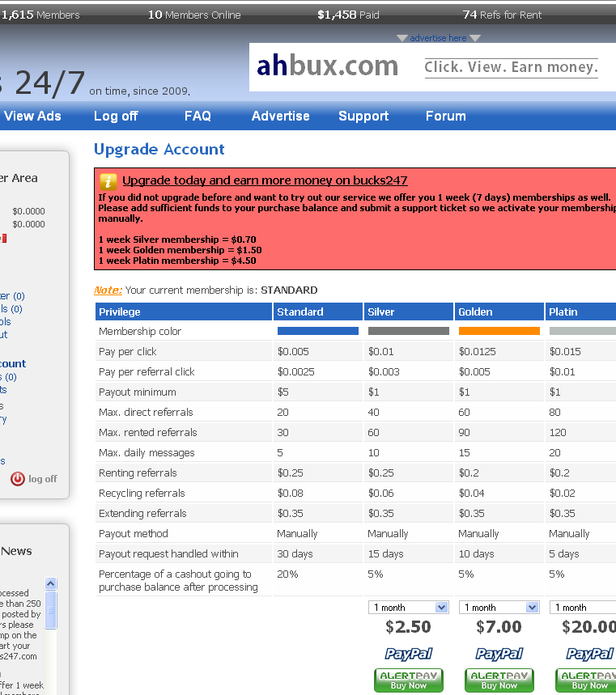Click the Silver column header
The height and width of the screenshot is (695, 616).
pyautogui.click(x=409, y=311)
